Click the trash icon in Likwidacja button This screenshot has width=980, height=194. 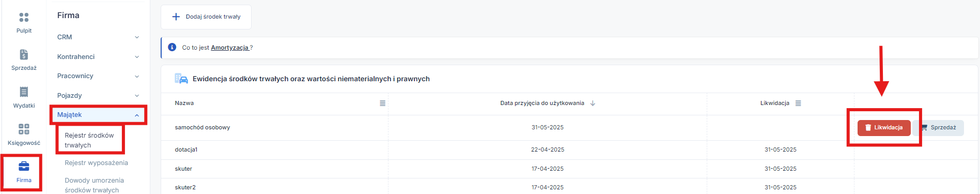[x=868, y=127]
